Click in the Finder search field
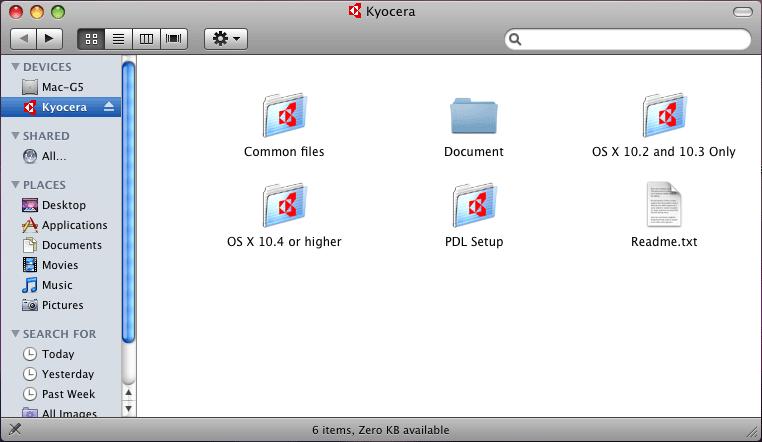 click(628, 39)
